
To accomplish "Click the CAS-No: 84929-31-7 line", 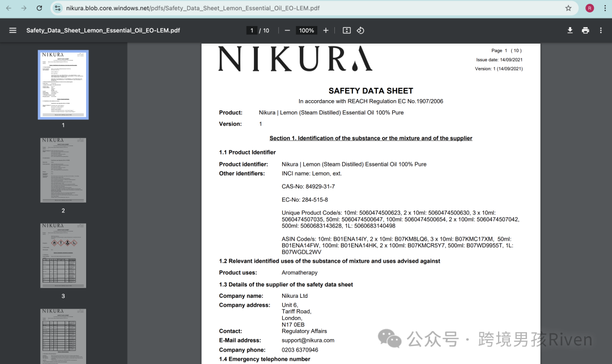I will click(x=308, y=187).
